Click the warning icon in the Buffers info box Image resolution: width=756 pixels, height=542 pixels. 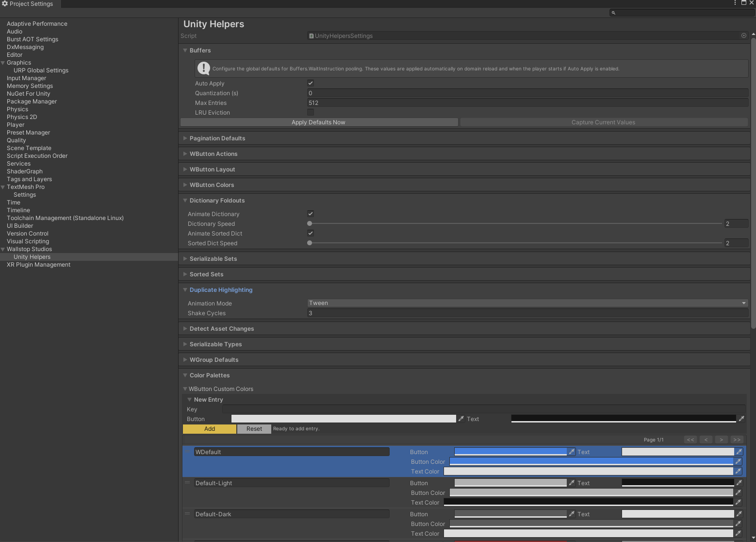(203, 68)
